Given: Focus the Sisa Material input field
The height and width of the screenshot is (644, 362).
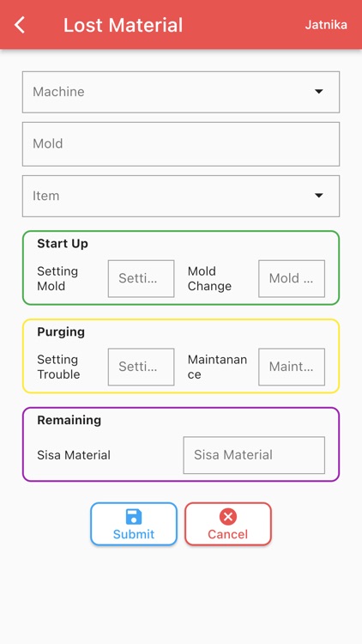Looking at the screenshot, I should [x=254, y=455].
